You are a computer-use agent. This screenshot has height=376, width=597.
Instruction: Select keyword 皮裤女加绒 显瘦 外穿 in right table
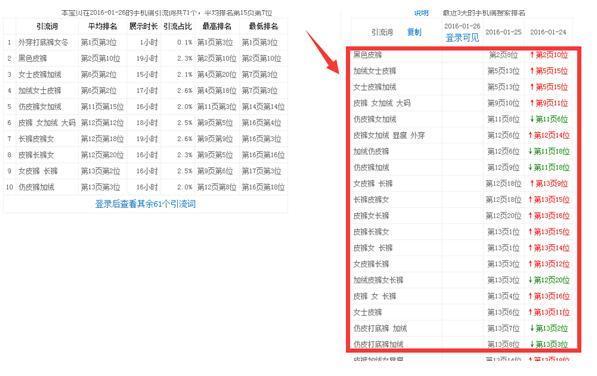coord(389,135)
